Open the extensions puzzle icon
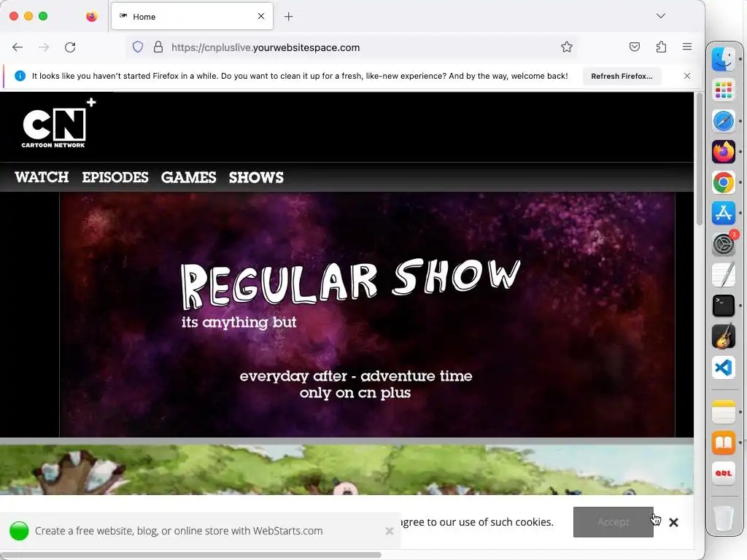Viewport: 747px width, 560px height. click(x=661, y=47)
